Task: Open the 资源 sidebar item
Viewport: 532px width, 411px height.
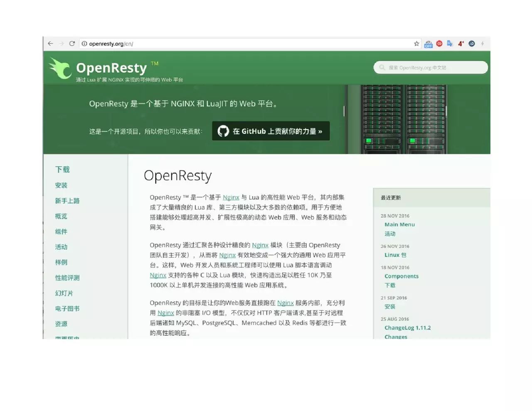Action: point(61,324)
